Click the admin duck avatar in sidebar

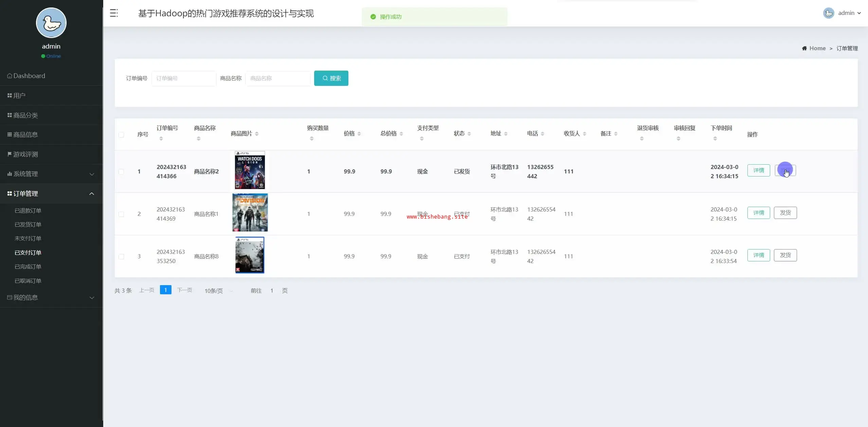(x=51, y=23)
